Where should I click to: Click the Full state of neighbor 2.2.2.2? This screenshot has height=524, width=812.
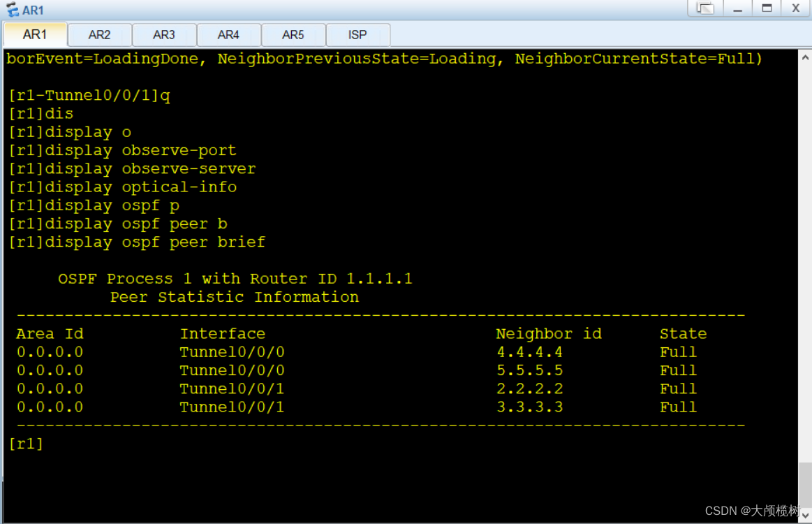coord(679,388)
